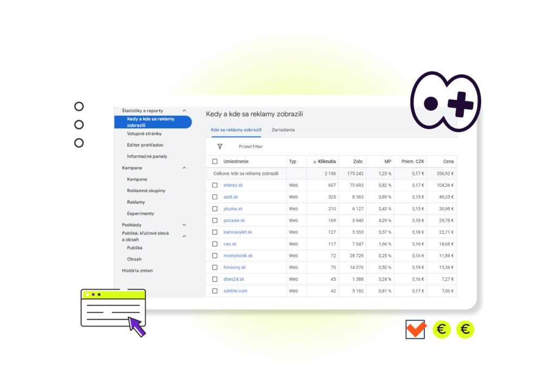Click the left euro coin icon

coord(442,329)
